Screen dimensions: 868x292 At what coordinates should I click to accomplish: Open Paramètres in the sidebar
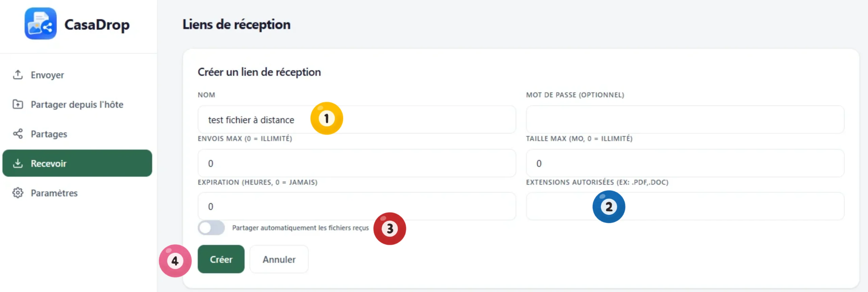[77, 193]
